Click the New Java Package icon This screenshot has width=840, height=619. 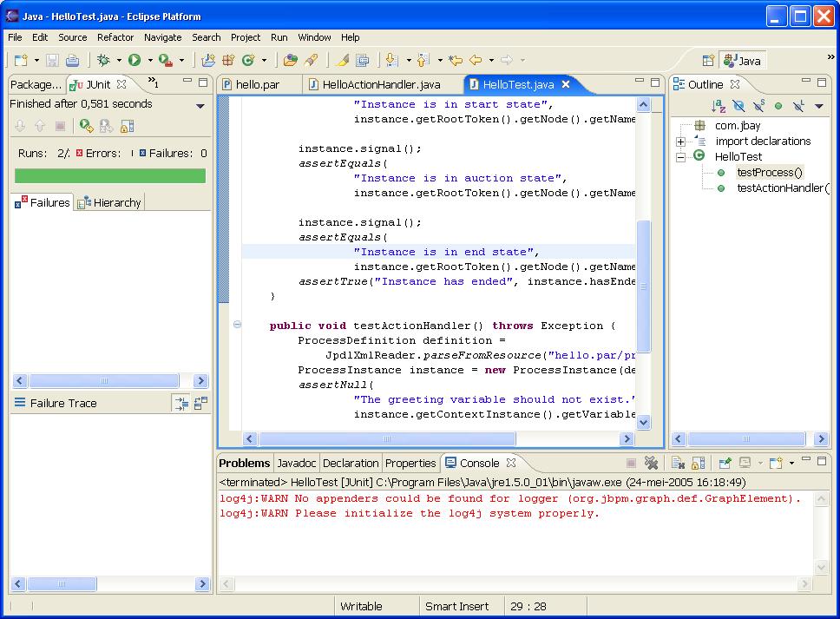[x=228, y=60]
